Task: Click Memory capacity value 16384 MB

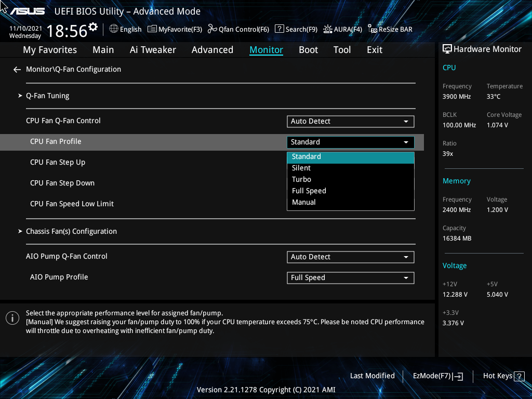Action: 457,238
